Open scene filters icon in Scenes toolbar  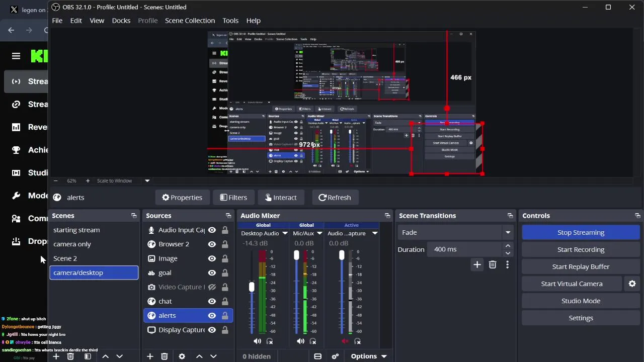coord(88,356)
